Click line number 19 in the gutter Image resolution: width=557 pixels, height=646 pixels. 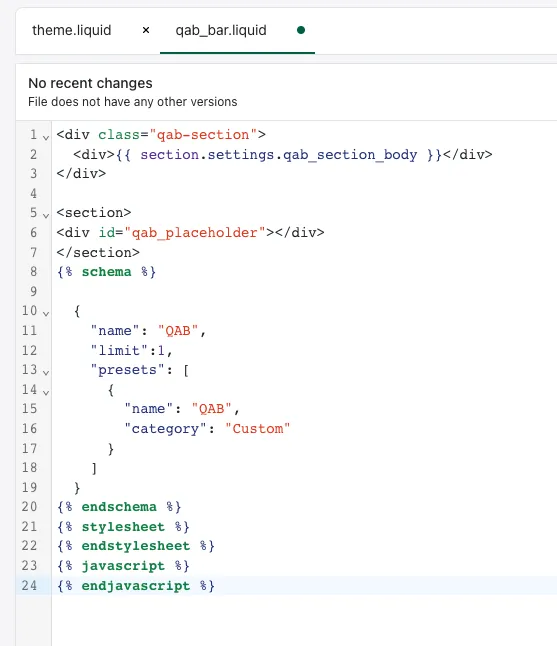pos(29,487)
